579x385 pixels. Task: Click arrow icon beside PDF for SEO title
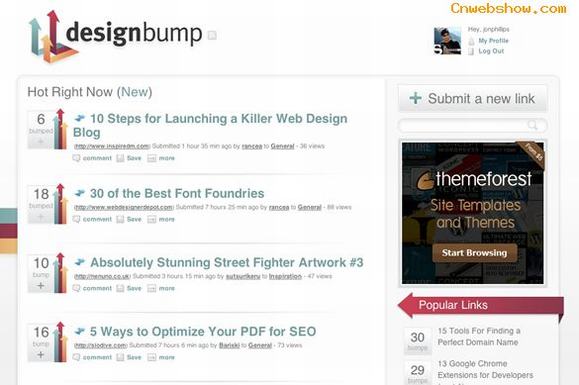pyautogui.click(x=79, y=331)
